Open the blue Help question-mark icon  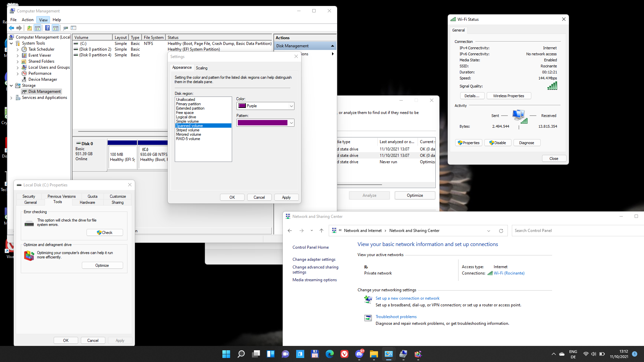[x=47, y=28]
